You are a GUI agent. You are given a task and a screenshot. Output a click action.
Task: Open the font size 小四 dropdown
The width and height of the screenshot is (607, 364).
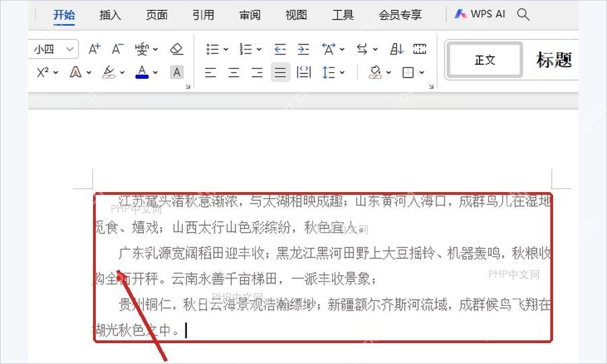pyautogui.click(x=69, y=49)
